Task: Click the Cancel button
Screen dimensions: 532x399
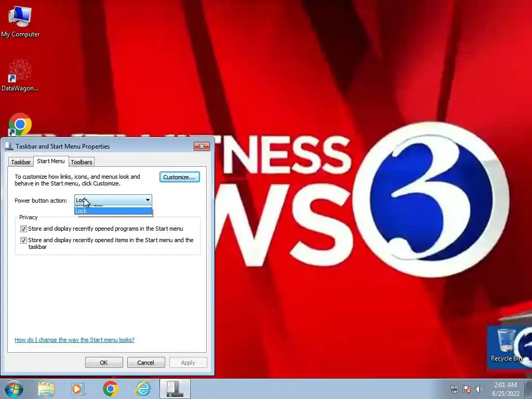Action: (146, 362)
